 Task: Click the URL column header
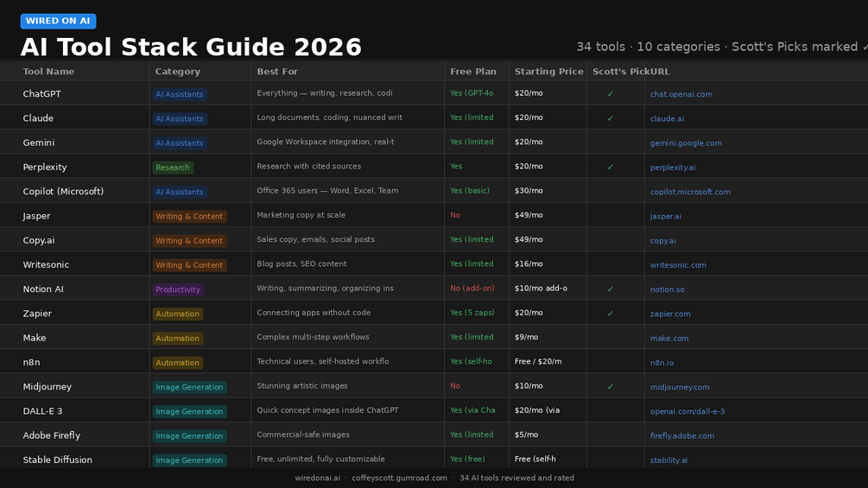(x=660, y=72)
